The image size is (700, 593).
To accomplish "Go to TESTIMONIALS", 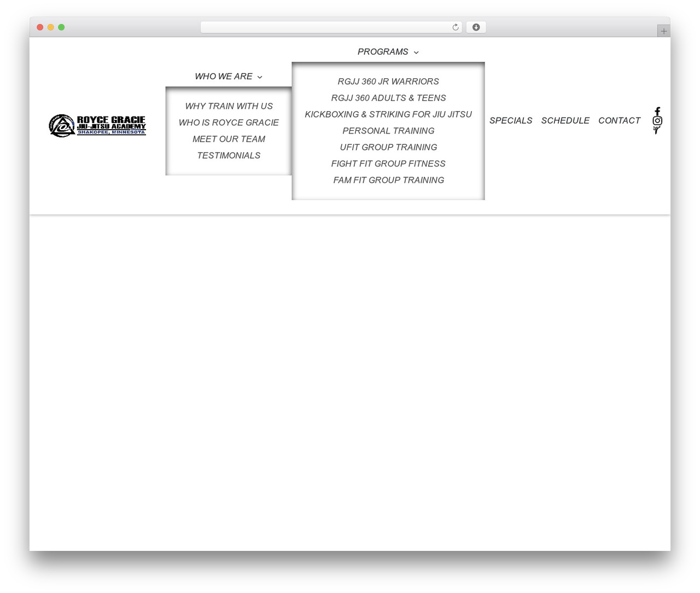I will pos(229,155).
